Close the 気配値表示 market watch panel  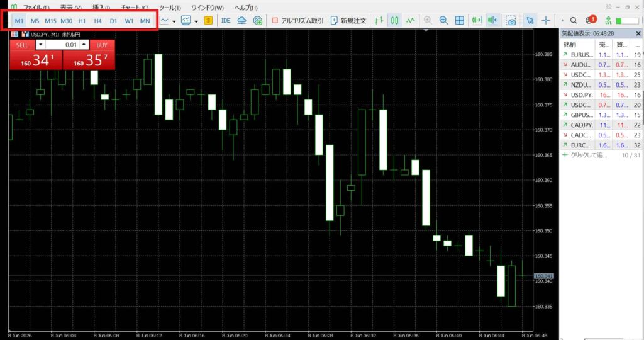pyautogui.click(x=638, y=33)
